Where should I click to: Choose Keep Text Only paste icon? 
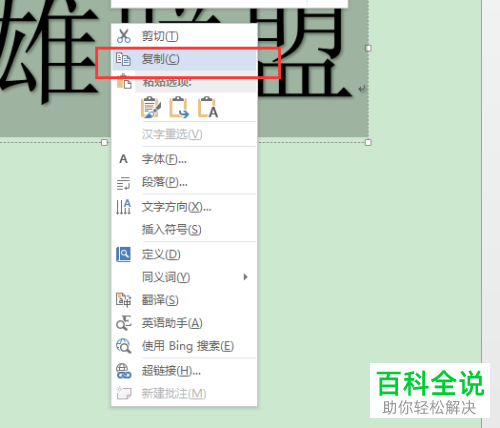pyautogui.click(x=208, y=107)
